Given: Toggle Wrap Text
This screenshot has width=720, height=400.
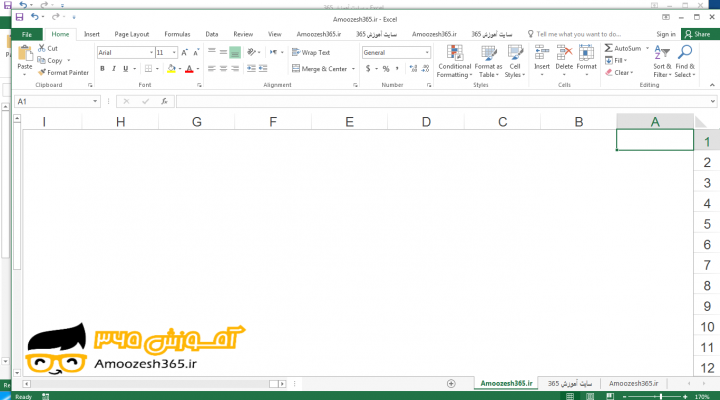Looking at the screenshot, I should coord(311,52).
